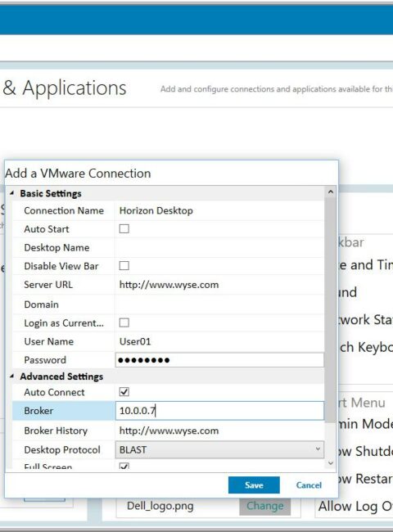Click the scrollbar down arrow in dialog
This screenshot has width=393, height=532.
tap(331, 463)
